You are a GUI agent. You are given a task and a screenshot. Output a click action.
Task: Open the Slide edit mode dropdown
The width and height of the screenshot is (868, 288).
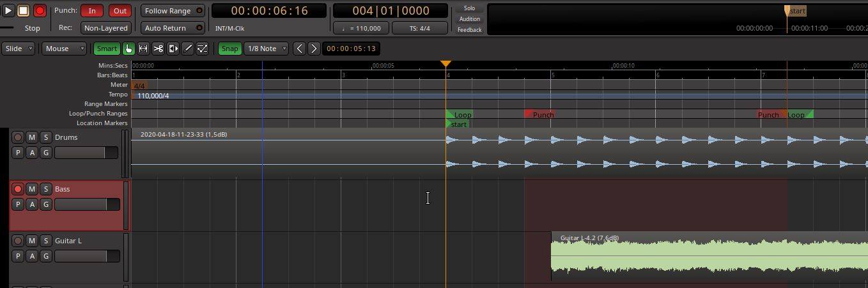(x=19, y=49)
